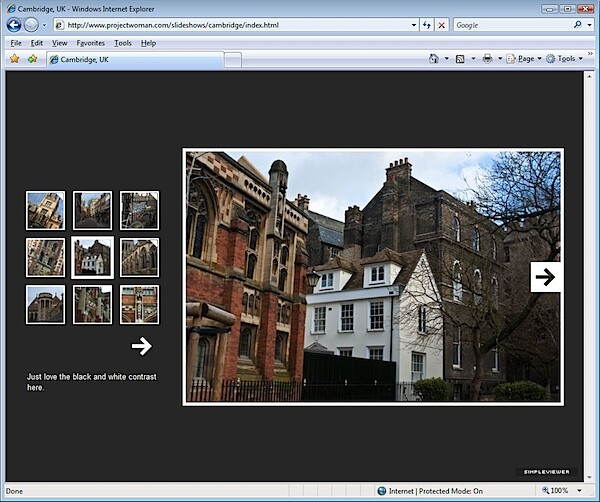Image resolution: width=600 pixels, height=502 pixels.
Task: Click the next image arrow on photo
Action: point(545,277)
